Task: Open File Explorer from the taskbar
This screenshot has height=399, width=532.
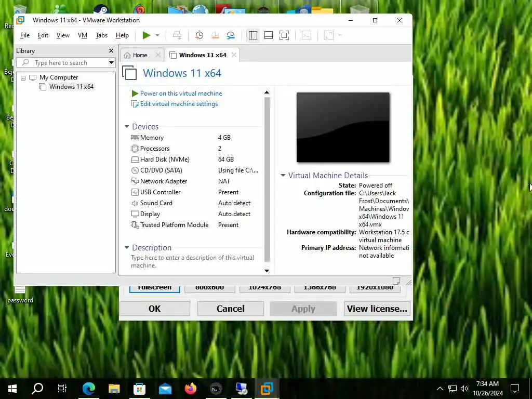Action: (114, 389)
